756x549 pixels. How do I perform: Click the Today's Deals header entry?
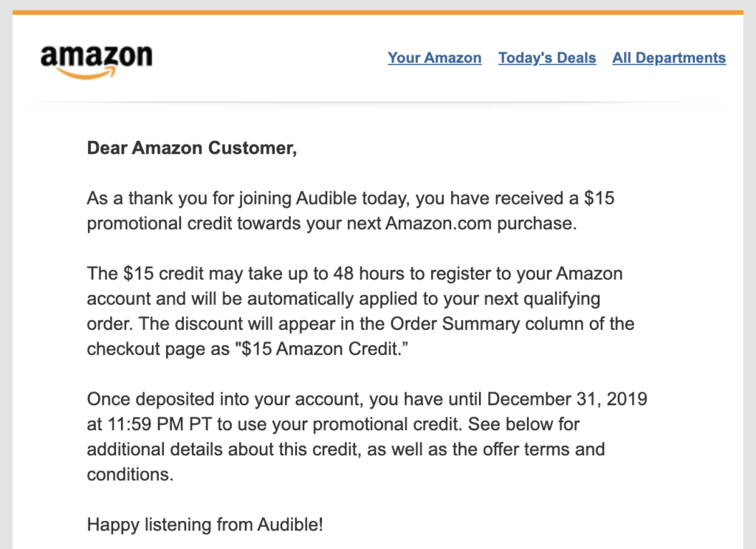click(x=546, y=58)
